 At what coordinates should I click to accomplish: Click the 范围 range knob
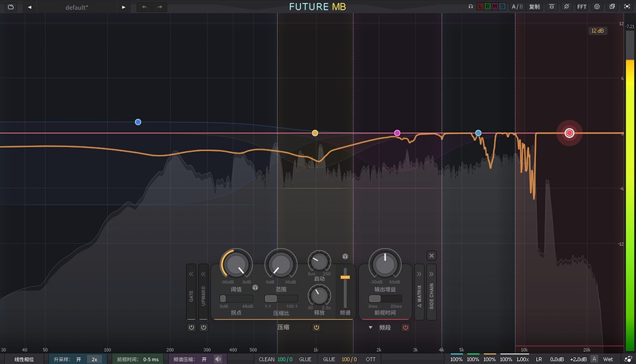click(280, 264)
